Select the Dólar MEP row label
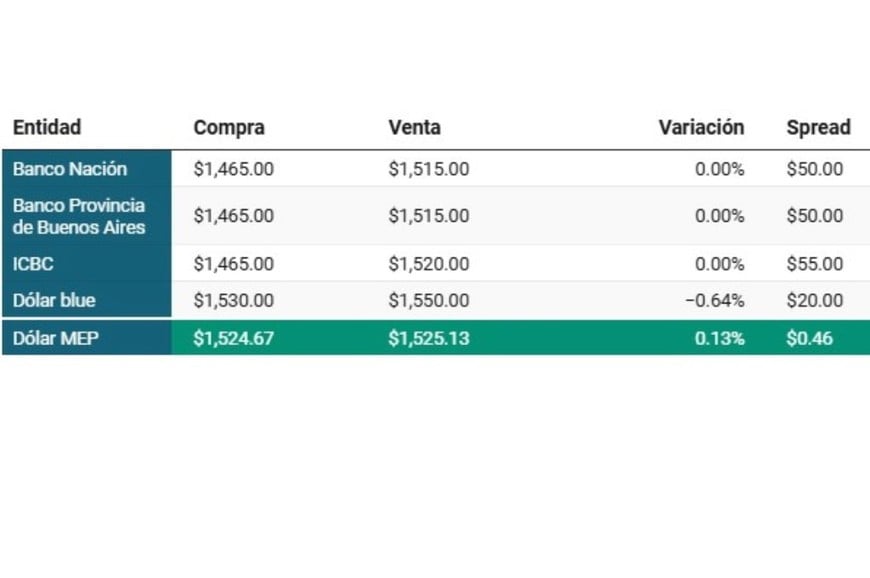 pyautogui.click(x=55, y=338)
